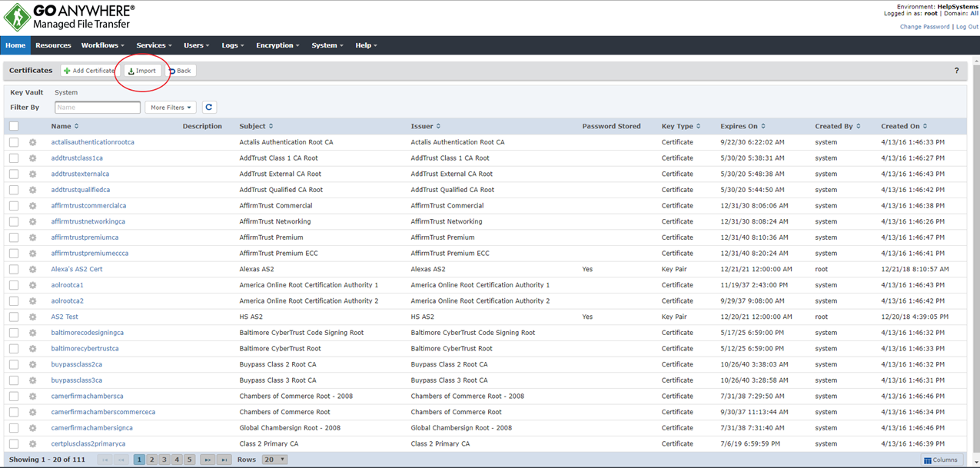Click the refresh filter icon

tap(208, 108)
